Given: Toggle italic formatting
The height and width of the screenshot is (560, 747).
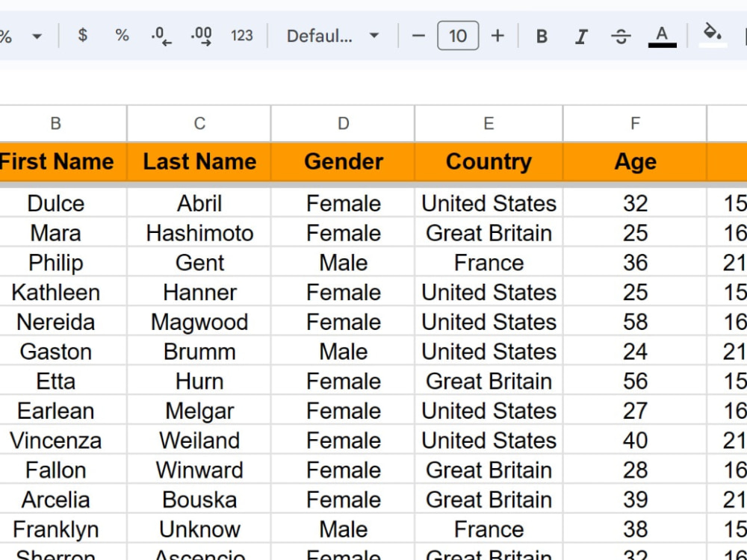Looking at the screenshot, I should pos(581,35).
